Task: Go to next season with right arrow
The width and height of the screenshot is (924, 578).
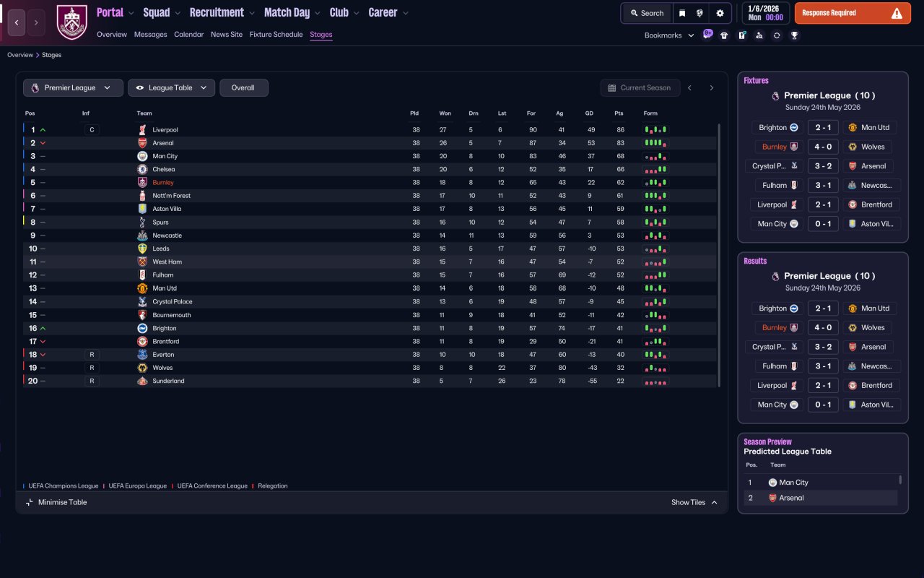Action: tap(711, 88)
